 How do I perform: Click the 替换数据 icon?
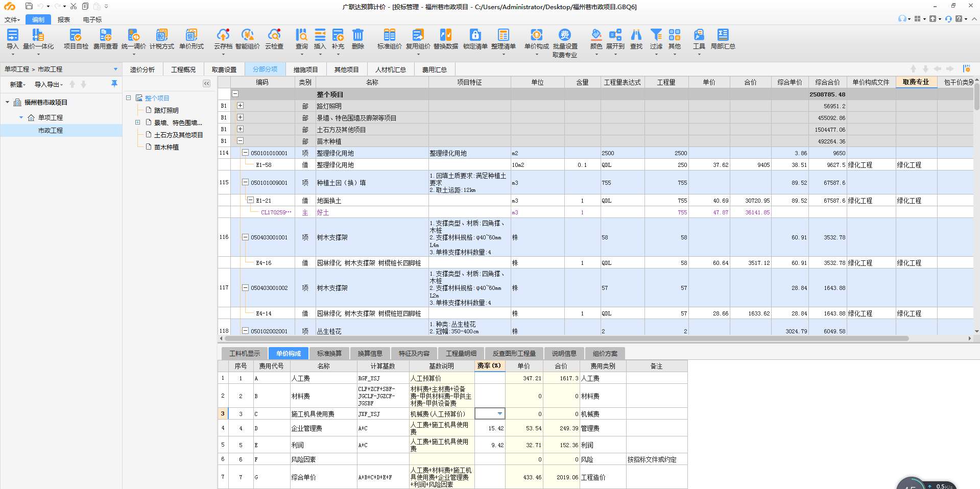(446, 39)
